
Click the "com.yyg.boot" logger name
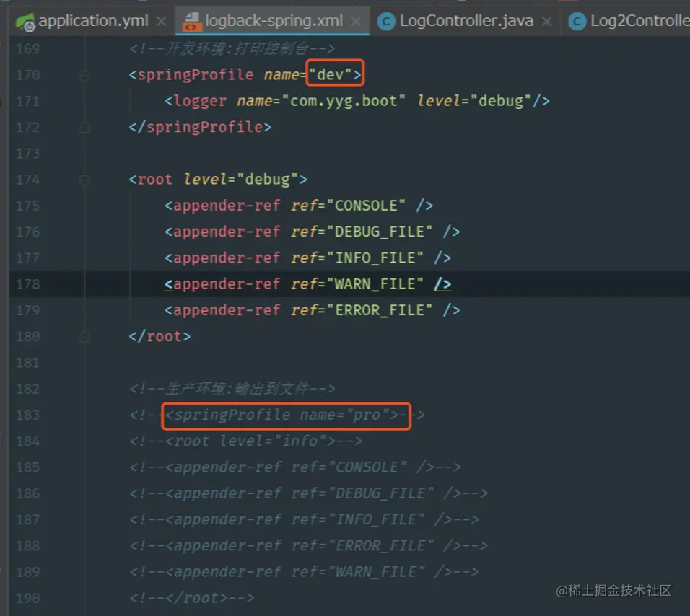click(x=344, y=101)
